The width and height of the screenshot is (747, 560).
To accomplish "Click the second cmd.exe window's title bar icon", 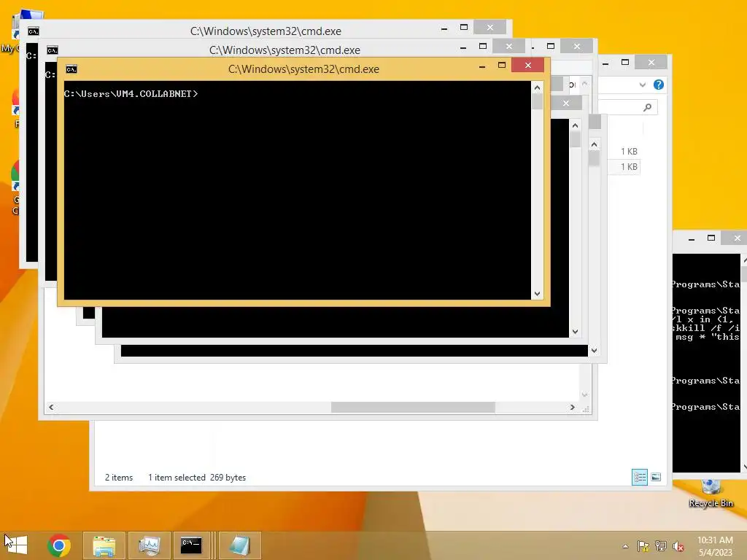I will click(53, 50).
